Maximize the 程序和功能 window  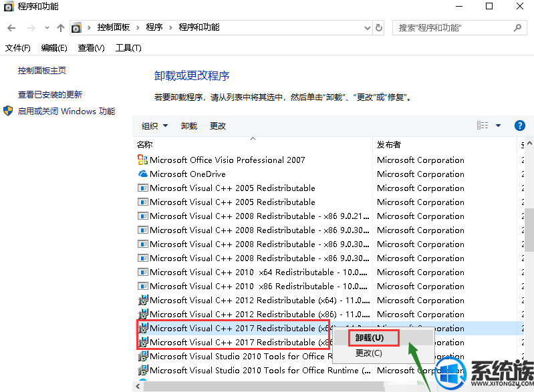coord(489,6)
